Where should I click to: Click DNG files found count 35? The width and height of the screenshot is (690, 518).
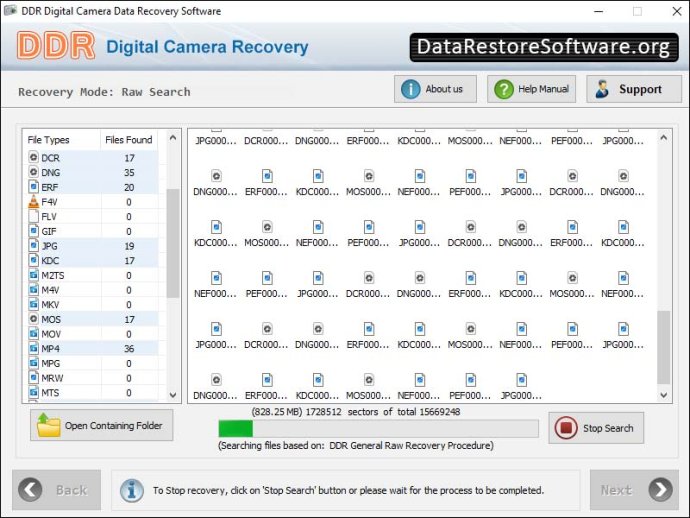pos(129,173)
